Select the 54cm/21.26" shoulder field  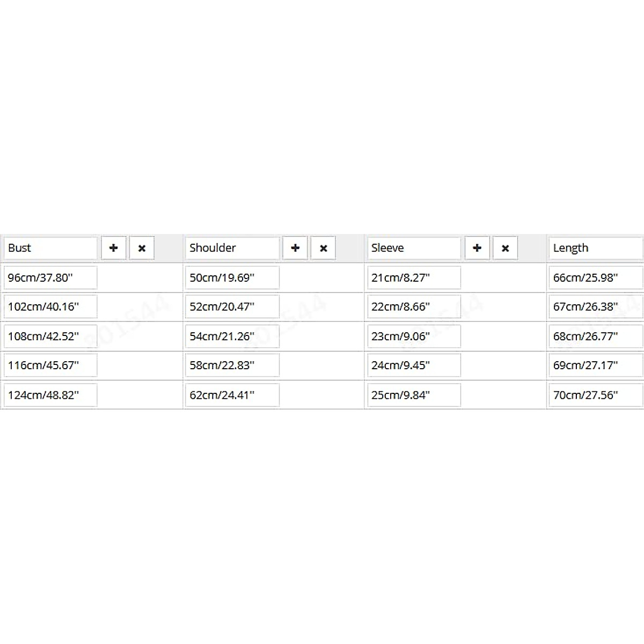pyautogui.click(x=232, y=336)
